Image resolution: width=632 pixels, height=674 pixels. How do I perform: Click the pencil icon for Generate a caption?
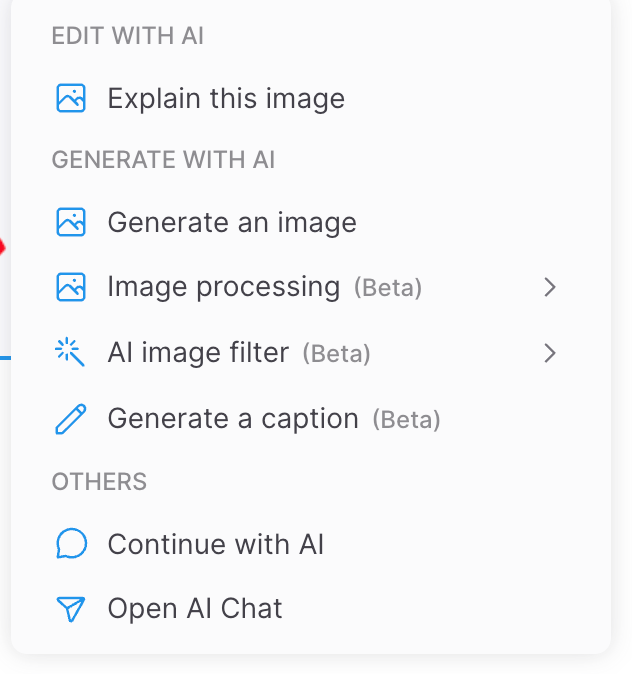tap(70, 418)
